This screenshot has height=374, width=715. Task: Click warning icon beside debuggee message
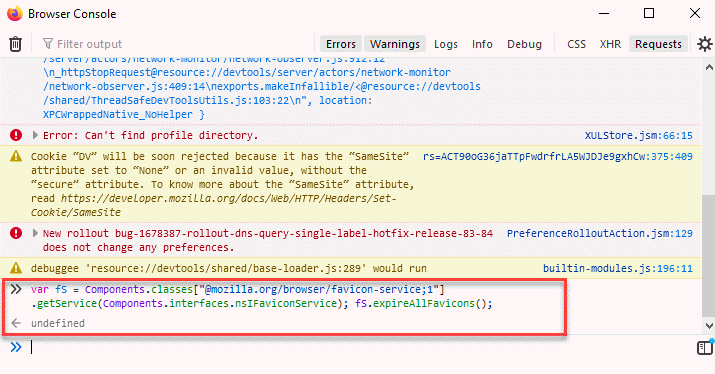[x=16, y=268]
